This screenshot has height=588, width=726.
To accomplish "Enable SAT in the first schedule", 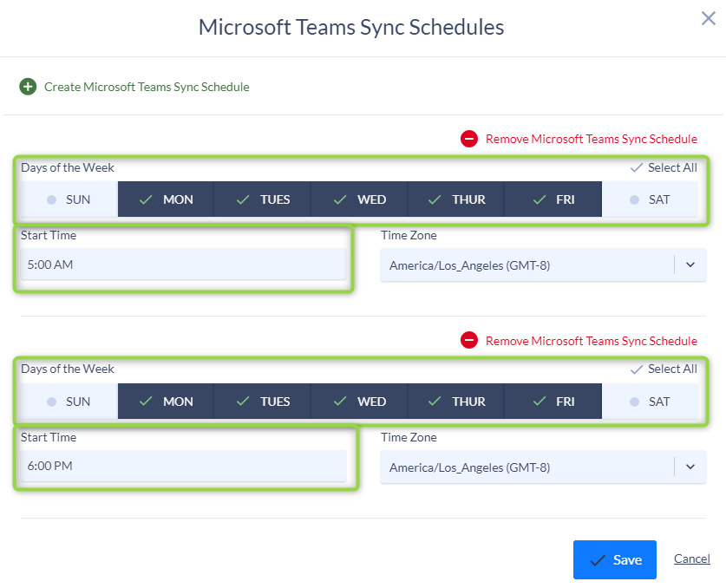I will pos(650,199).
